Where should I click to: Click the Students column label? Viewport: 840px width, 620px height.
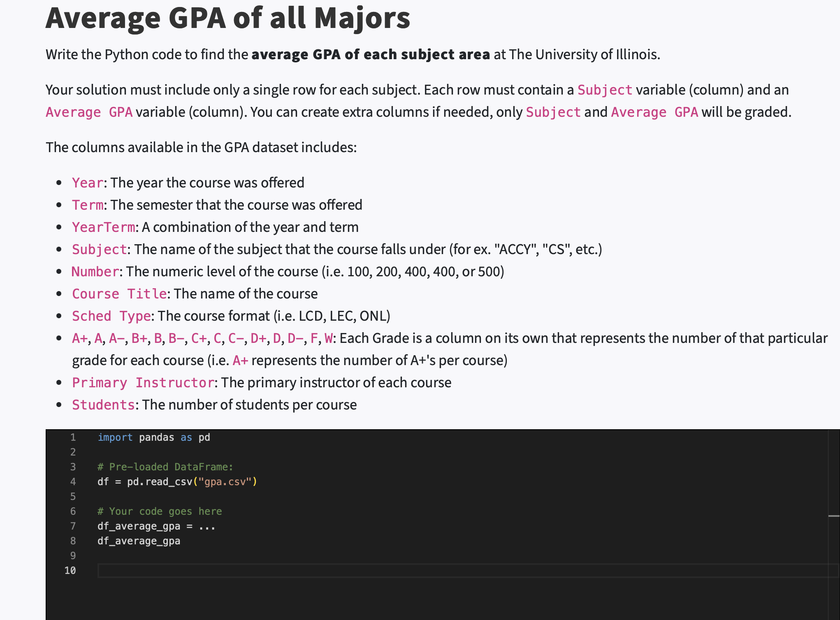pyautogui.click(x=103, y=405)
